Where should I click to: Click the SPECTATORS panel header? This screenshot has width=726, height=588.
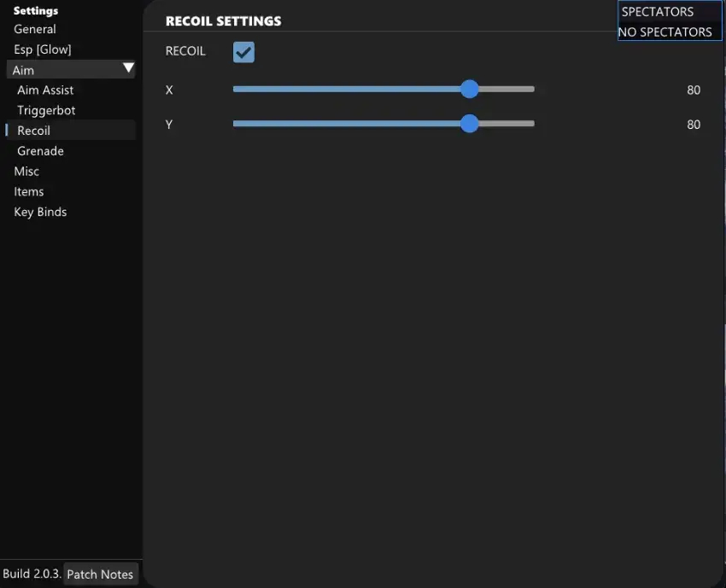658,12
